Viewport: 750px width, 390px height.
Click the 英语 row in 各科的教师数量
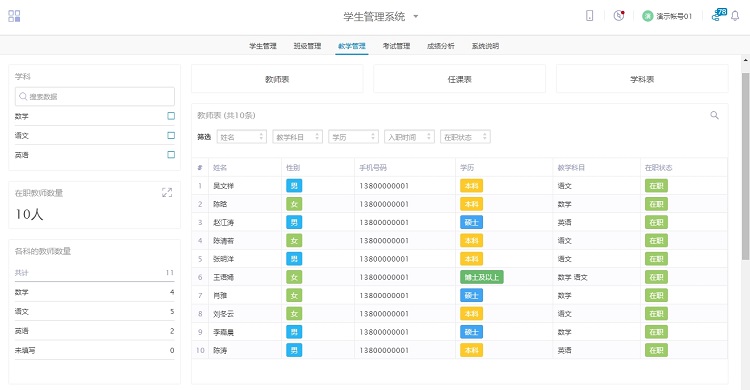tap(95, 331)
